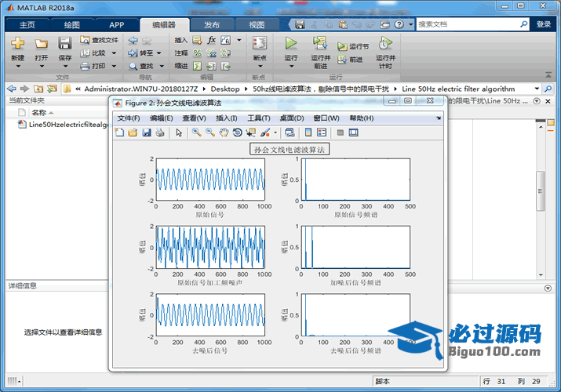Click the 断点 (Breakpoints) icon
561x392 pixels.
[260, 43]
